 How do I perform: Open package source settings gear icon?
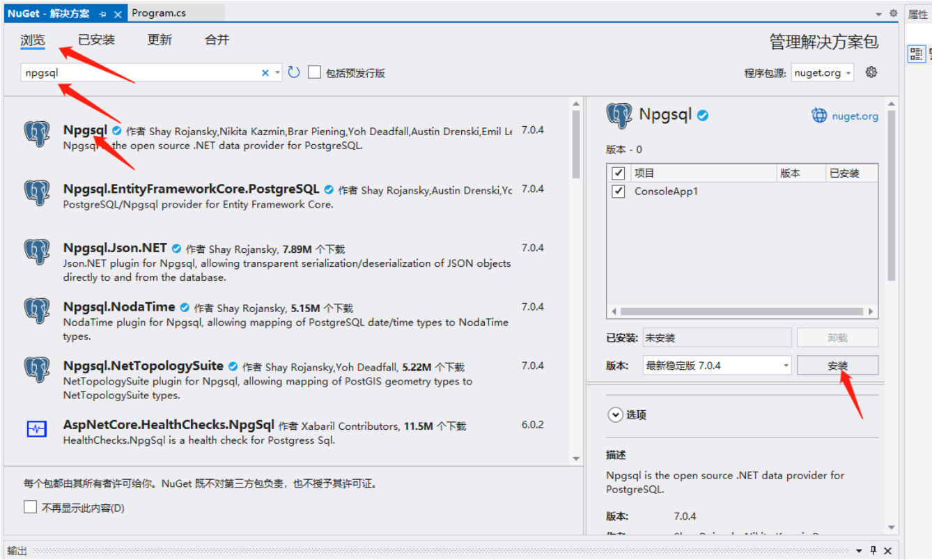871,72
